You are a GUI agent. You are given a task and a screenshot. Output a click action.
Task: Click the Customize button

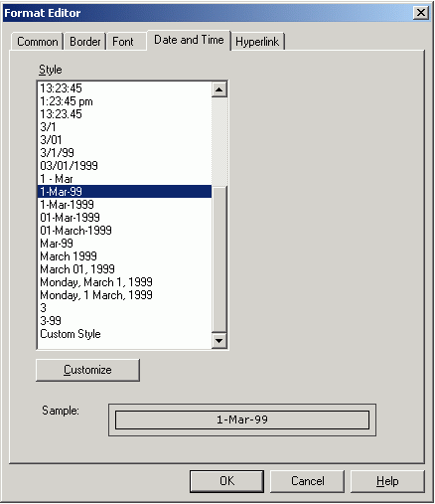point(87,370)
